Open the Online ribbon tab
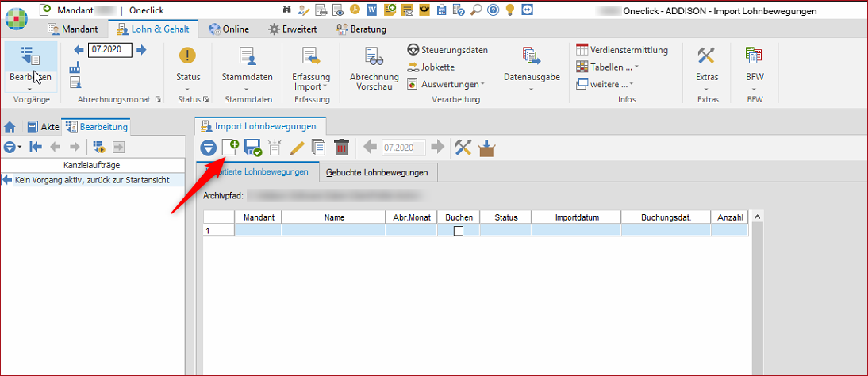868x376 pixels. coord(229,29)
